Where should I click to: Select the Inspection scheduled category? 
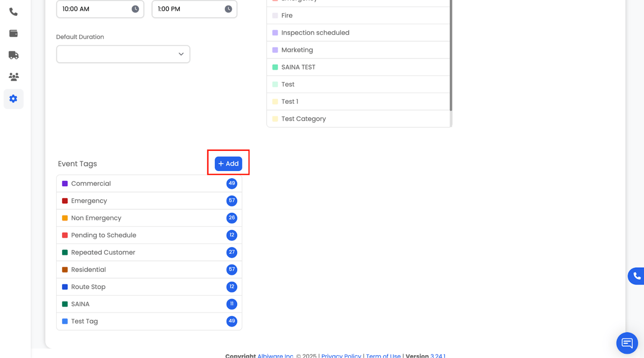click(x=358, y=33)
